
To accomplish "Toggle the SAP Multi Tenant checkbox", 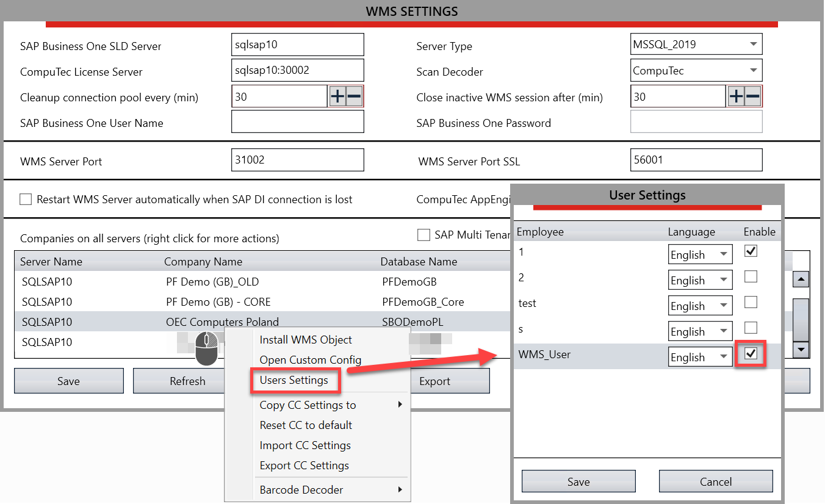I will [x=424, y=235].
